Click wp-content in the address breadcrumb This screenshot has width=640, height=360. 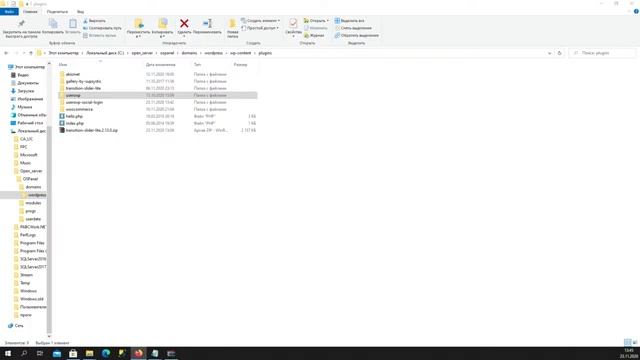pyautogui.click(x=240, y=53)
